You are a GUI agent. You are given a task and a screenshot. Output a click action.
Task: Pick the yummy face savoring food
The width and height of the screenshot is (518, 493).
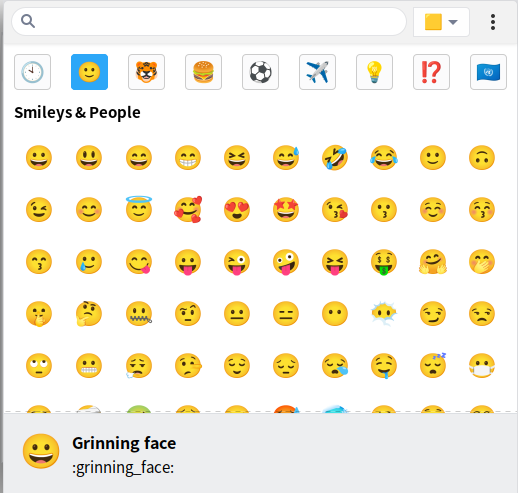tap(139, 262)
